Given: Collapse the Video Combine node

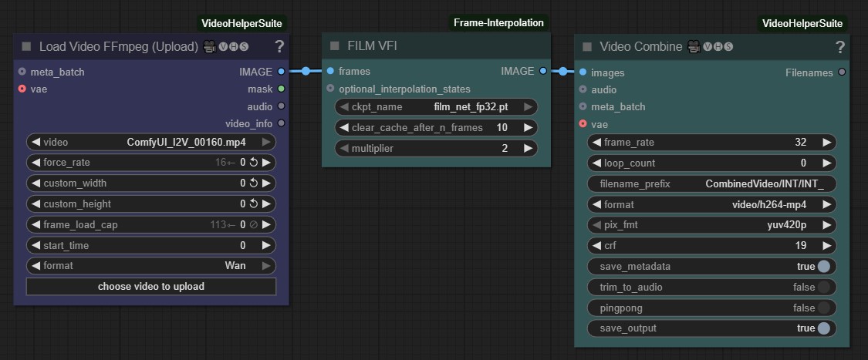Looking at the screenshot, I should point(587,47).
